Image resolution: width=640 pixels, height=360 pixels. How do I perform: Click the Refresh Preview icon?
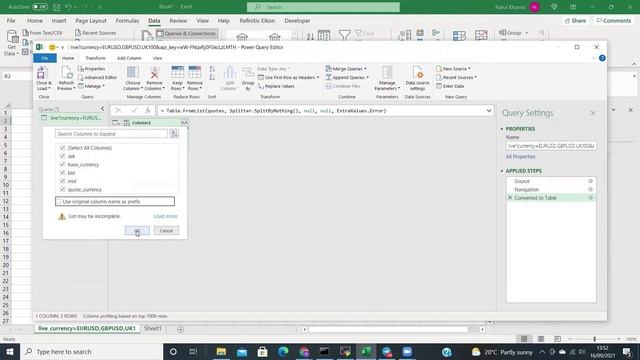[66, 73]
